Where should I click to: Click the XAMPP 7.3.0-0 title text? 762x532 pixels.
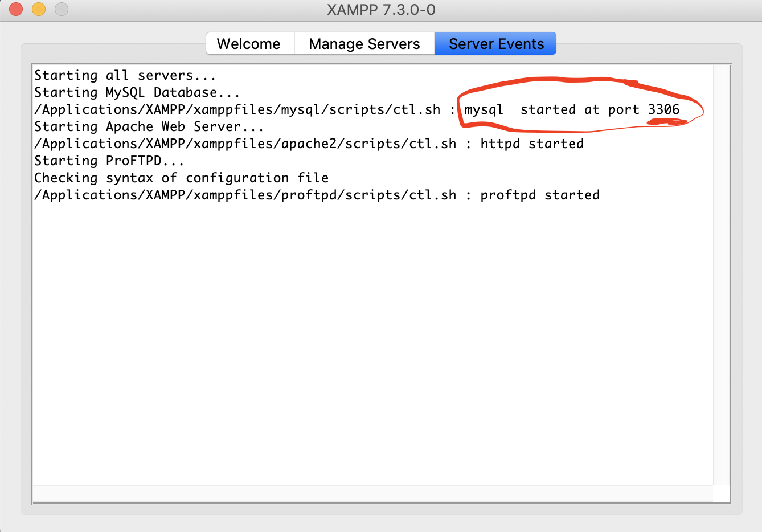coord(381,10)
